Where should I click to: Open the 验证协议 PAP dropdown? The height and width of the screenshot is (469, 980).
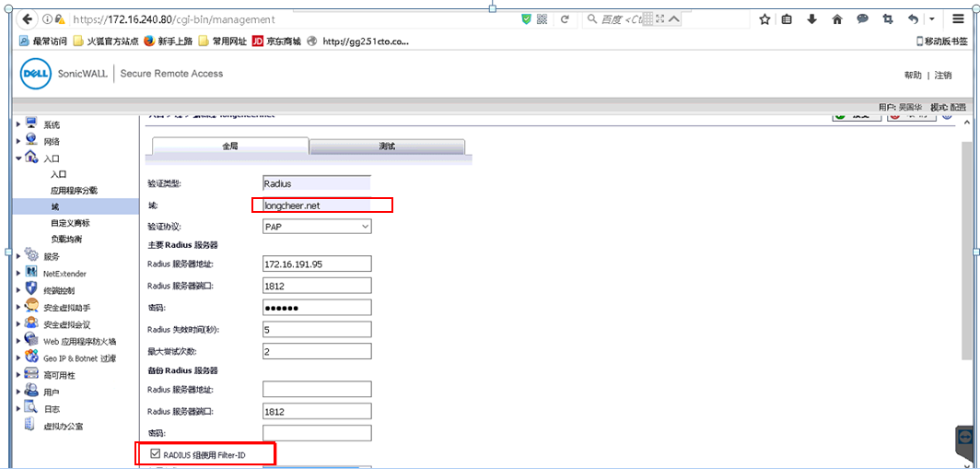point(317,226)
